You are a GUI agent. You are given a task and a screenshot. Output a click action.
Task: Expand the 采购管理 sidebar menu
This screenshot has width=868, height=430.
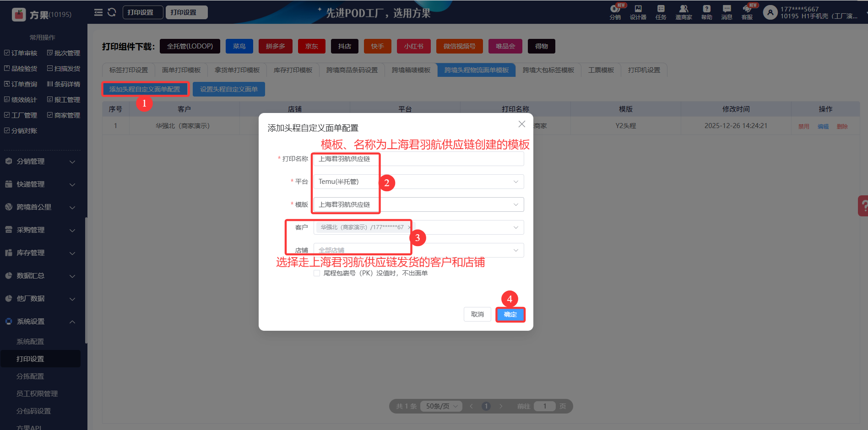[x=40, y=230]
